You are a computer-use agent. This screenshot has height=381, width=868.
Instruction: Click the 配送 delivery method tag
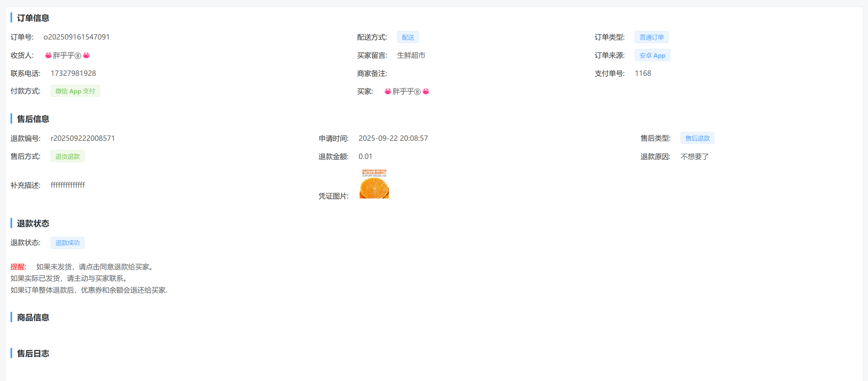pyautogui.click(x=408, y=37)
